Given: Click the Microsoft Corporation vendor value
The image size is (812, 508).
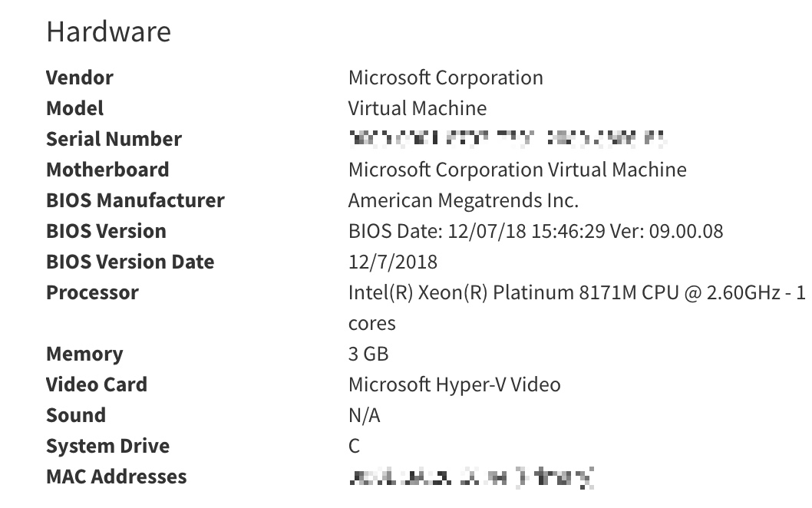Looking at the screenshot, I should (445, 78).
